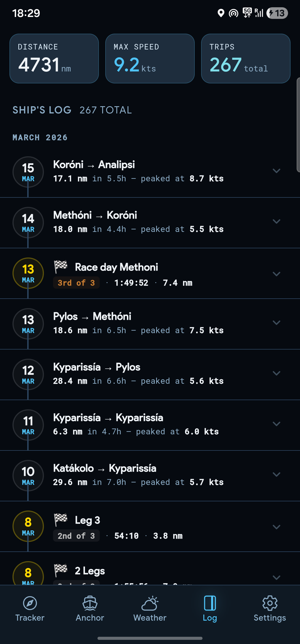Open the Max Speed 9.2 kts card
The image size is (300, 644).
(150, 58)
